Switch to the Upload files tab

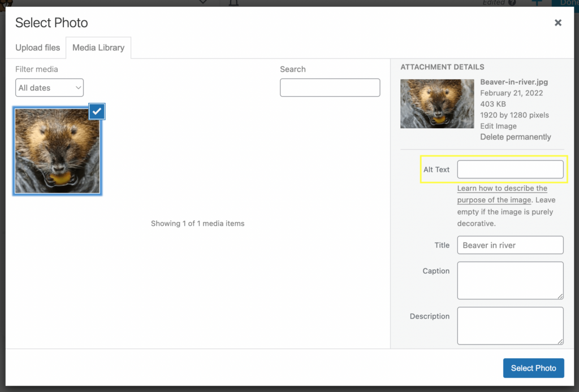pyautogui.click(x=37, y=47)
